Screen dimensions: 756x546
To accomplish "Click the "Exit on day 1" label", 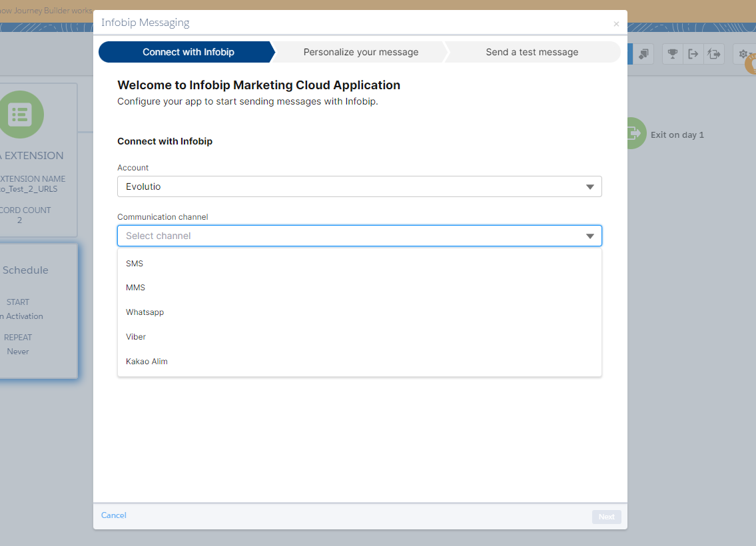I will [677, 135].
